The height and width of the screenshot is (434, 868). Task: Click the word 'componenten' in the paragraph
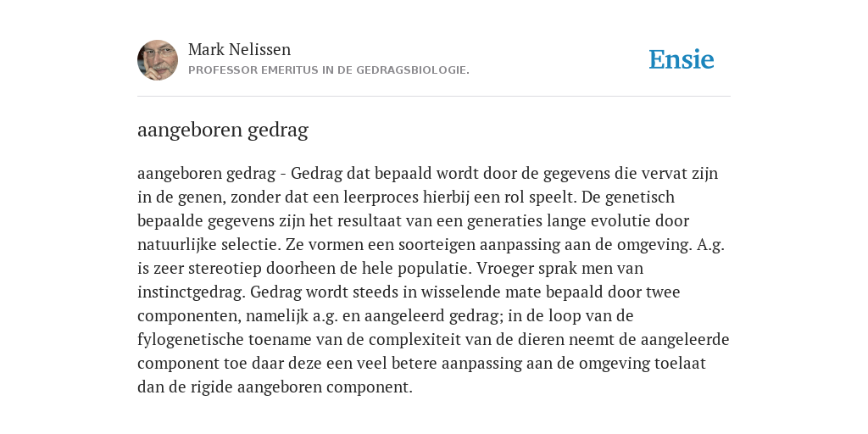point(189,316)
